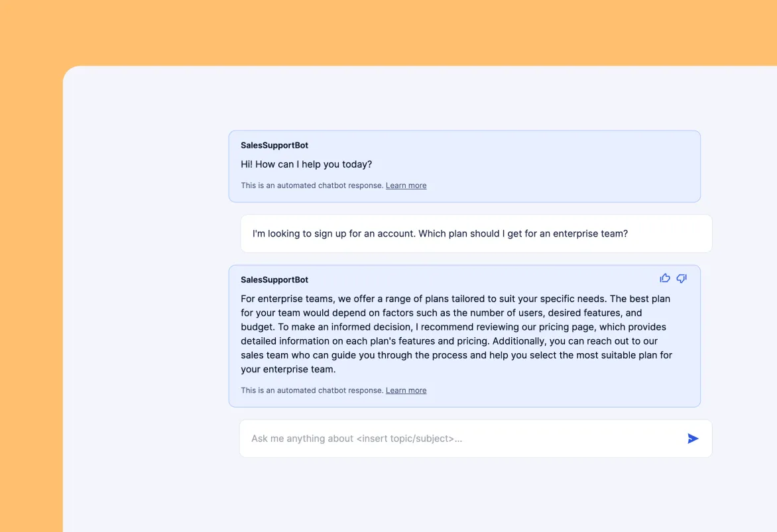Select the user's enterprise plan question bubble

[x=475, y=233]
